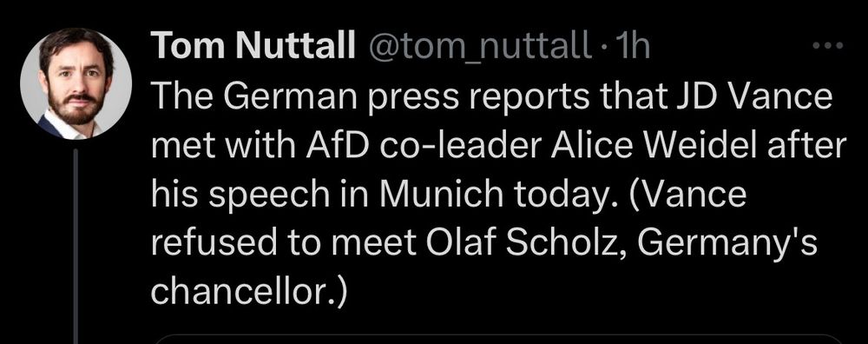Click the word "Germany's" in the tweet
The height and width of the screenshot is (344, 868).
(727, 242)
